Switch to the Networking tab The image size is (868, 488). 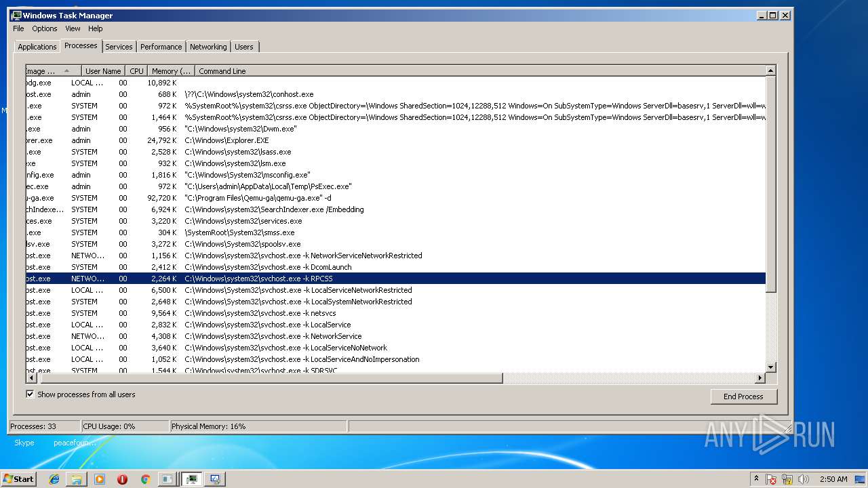pos(208,47)
